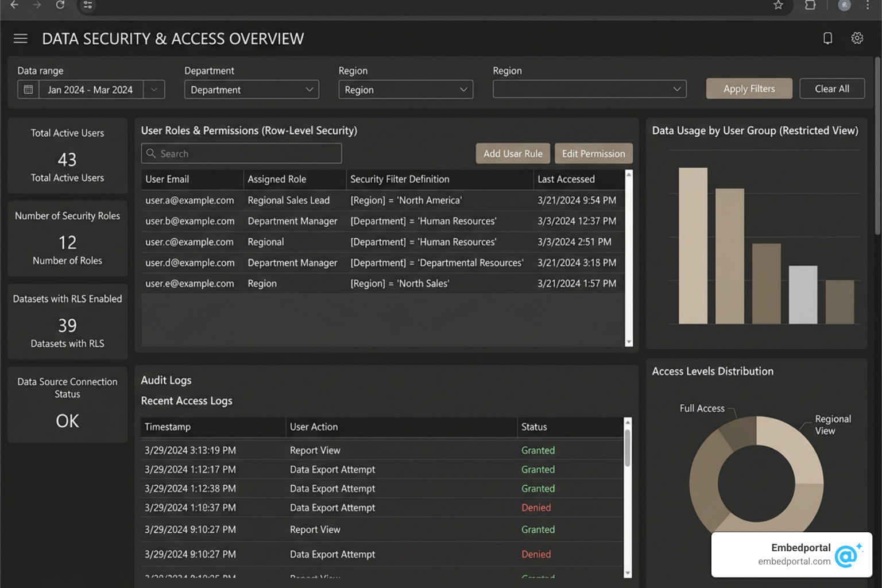Click the Datasets with RLS value 39
The width and height of the screenshot is (882, 588).
[67, 326]
